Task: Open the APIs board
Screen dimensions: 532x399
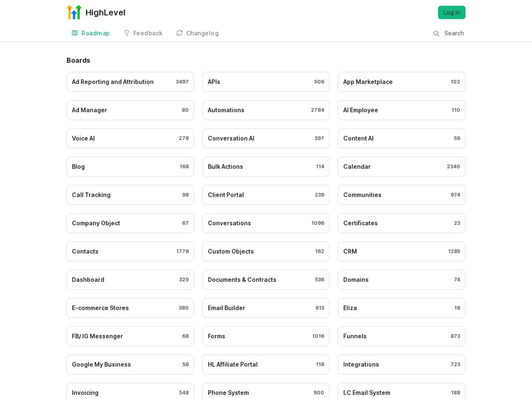Action: click(266, 82)
